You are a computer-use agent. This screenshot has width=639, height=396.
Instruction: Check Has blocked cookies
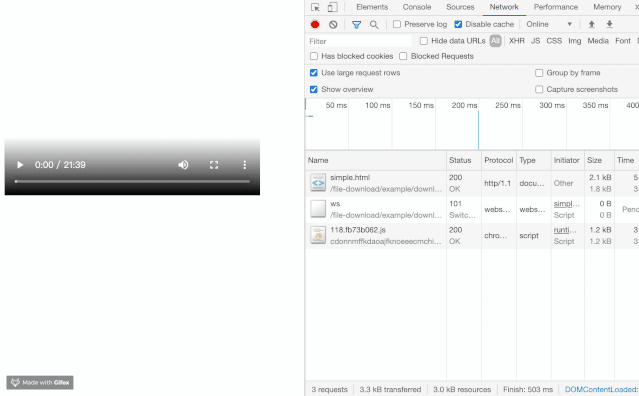[x=314, y=56]
